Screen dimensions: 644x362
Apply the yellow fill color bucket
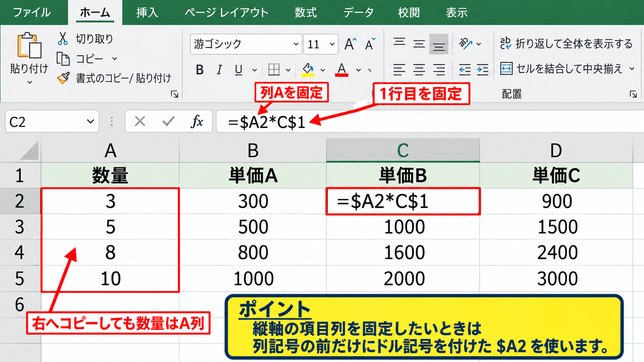coord(308,70)
